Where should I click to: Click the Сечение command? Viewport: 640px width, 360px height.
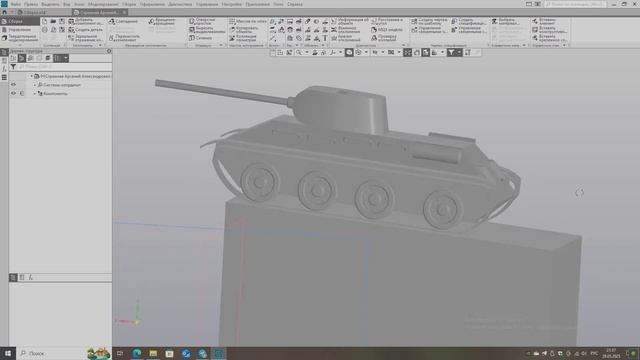coord(200,38)
